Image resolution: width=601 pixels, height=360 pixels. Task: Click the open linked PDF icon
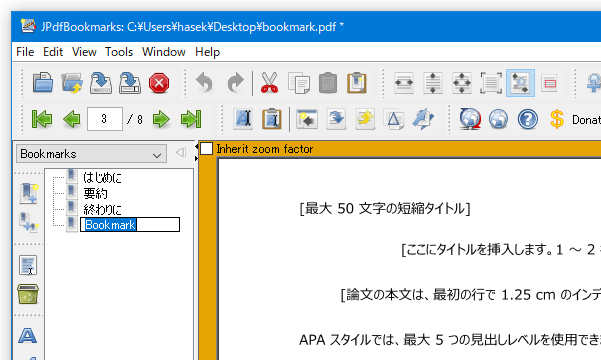72,83
